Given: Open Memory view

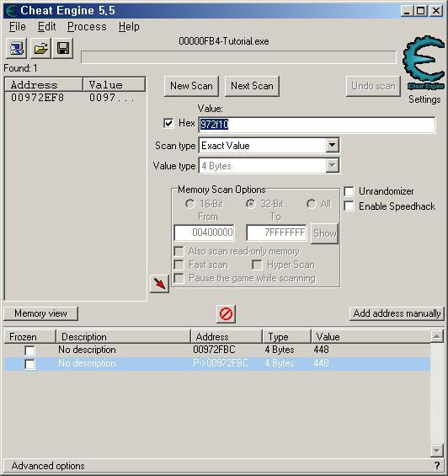Looking at the screenshot, I should pyautogui.click(x=40, y=313).
